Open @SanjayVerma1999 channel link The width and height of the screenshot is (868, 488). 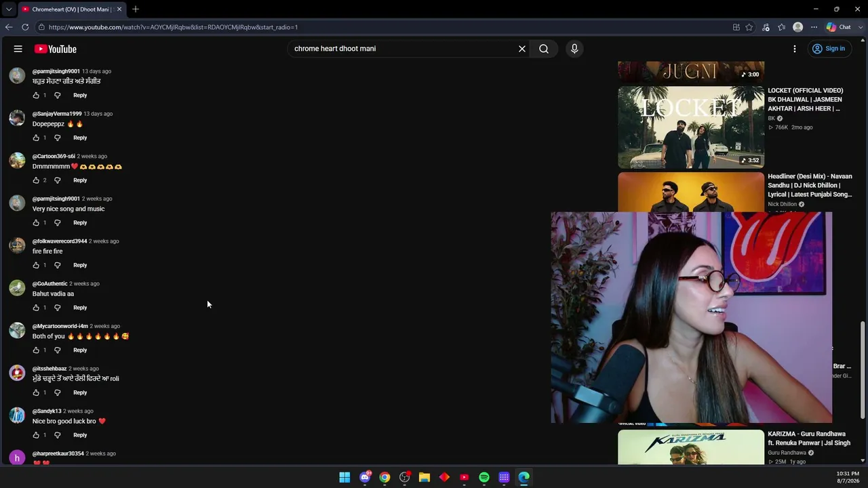57,114
